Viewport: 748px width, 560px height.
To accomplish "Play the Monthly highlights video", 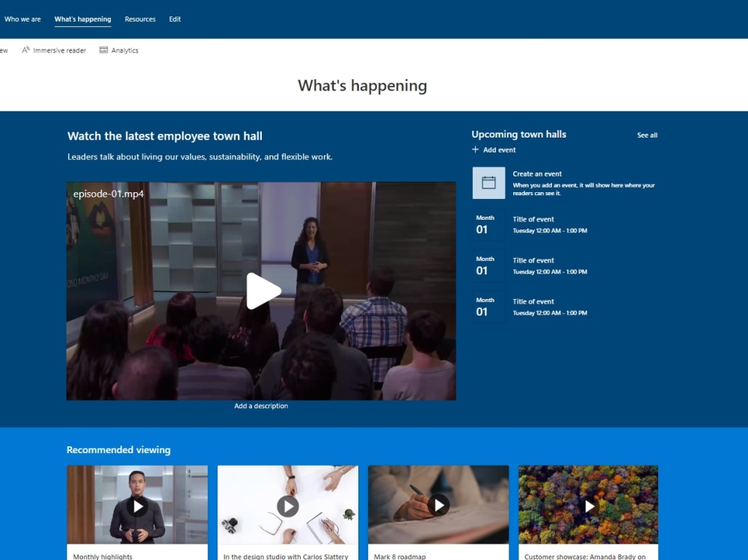I will pos(138,506).
